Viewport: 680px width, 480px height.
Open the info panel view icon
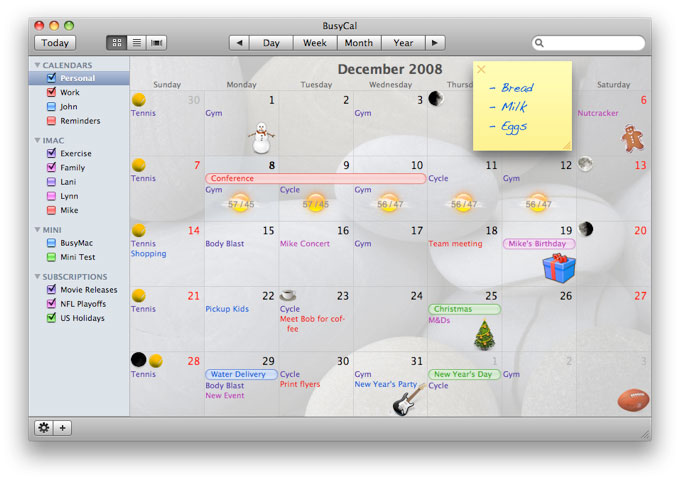pos(157,42)
